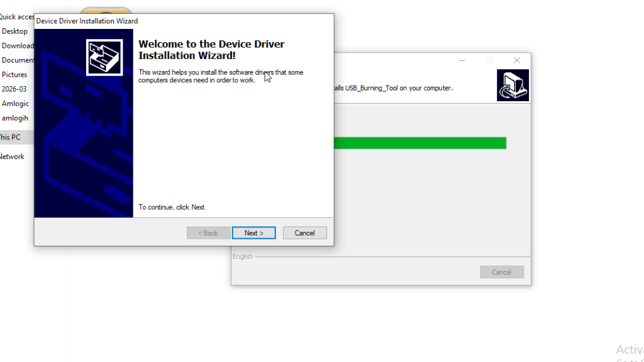Click the USB_Burning_Tool installer computer icon
644x362 pixels.
click(513, 85)
